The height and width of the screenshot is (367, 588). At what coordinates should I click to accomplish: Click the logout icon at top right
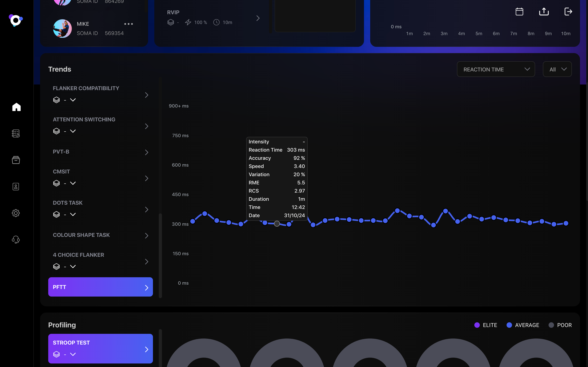pyautogui.click(x=568, y=11)
